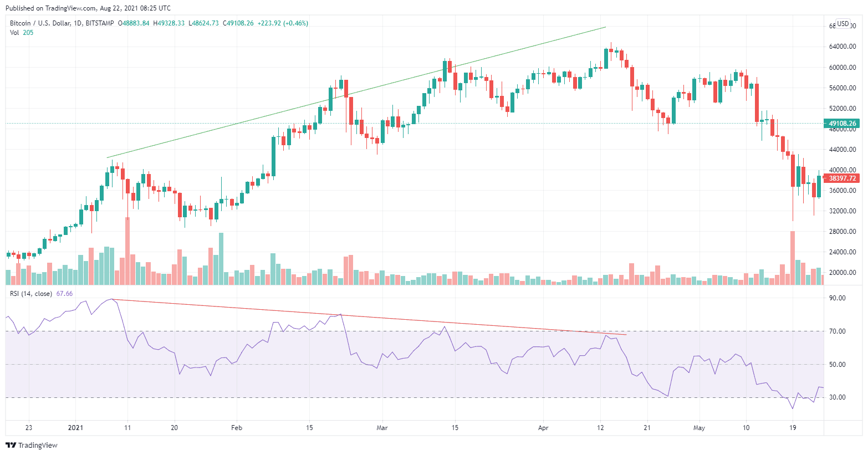Image resolution: width=868 pixels, height=455 pixels.
Task: Click the high value H49328.33
Action: 169,23
